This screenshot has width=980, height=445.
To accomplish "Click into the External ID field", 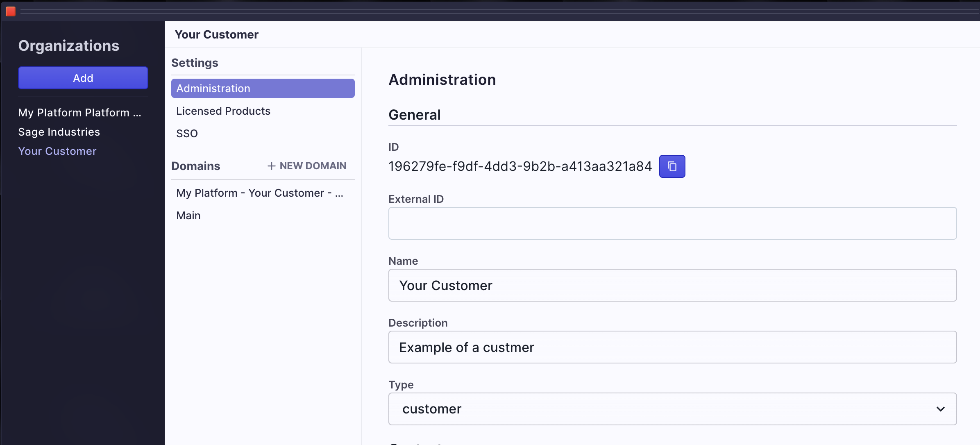I will [672, 223].
